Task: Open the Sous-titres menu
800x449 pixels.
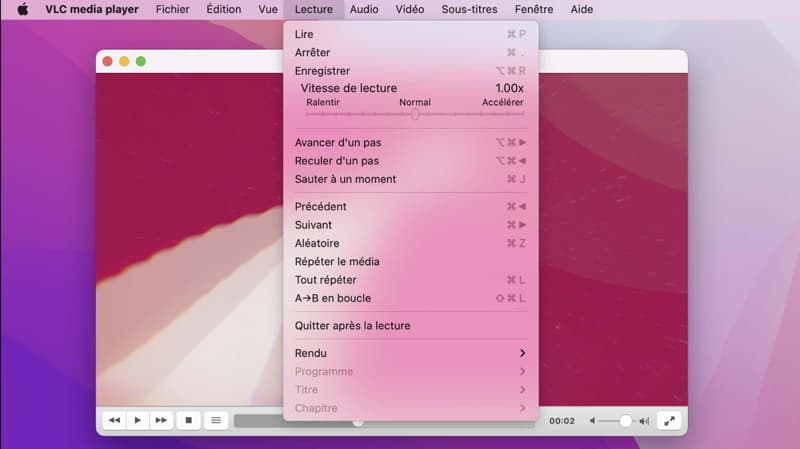Action: coord(469,9)
